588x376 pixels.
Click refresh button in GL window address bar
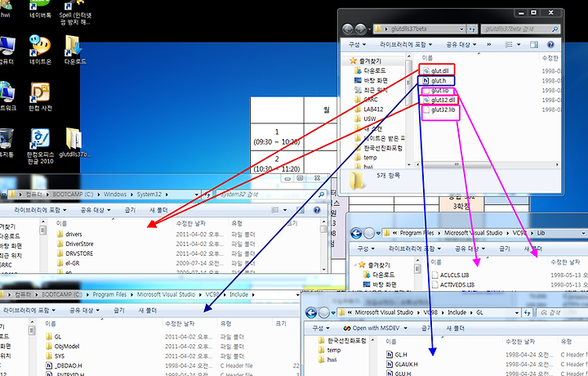point(528,312)
